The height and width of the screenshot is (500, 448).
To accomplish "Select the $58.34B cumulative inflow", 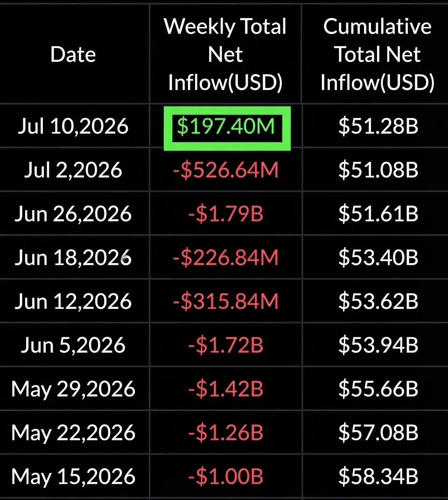I will point(378,477).
